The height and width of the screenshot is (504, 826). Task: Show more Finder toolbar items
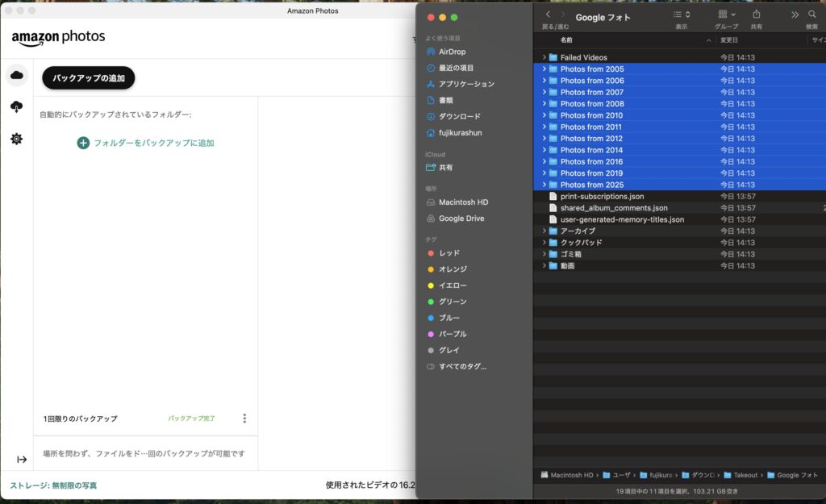pyautogui.click(x=795, y=15)
